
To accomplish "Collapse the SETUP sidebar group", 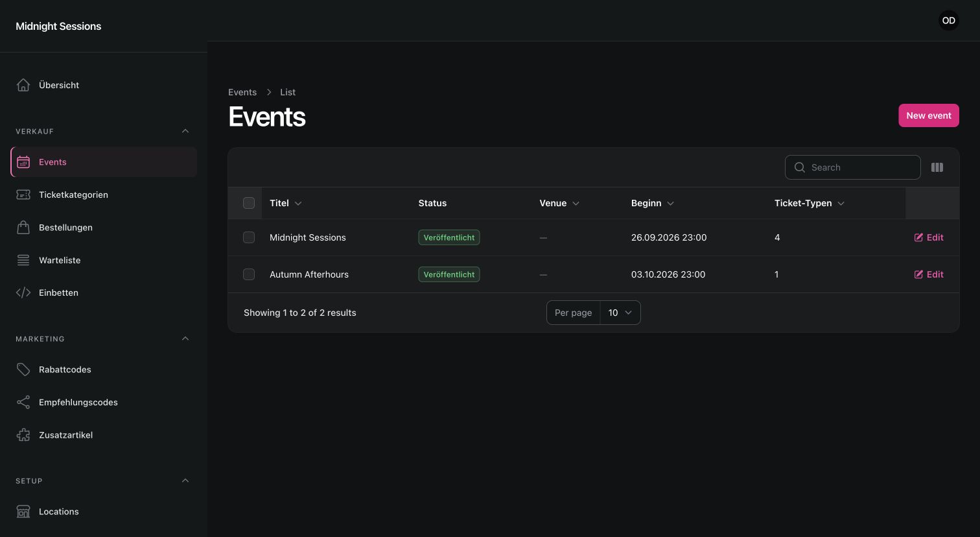I will [185, 481].
